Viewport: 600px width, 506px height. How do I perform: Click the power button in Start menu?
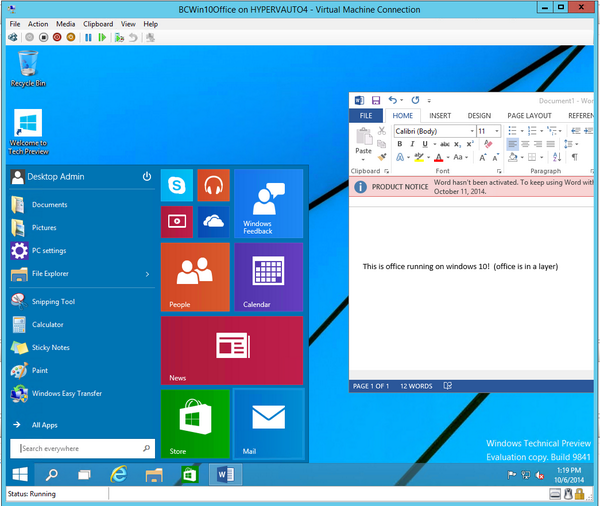pos(147,176)
